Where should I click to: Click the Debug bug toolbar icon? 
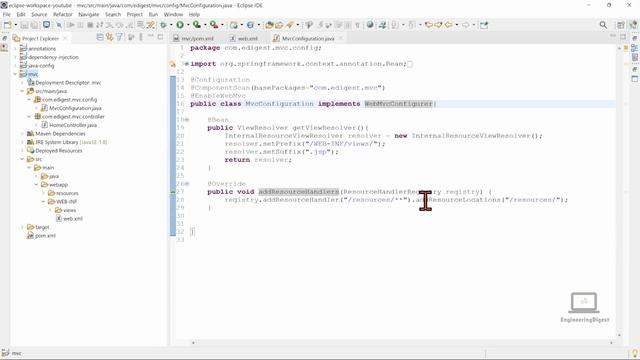[x=163, y=25]
